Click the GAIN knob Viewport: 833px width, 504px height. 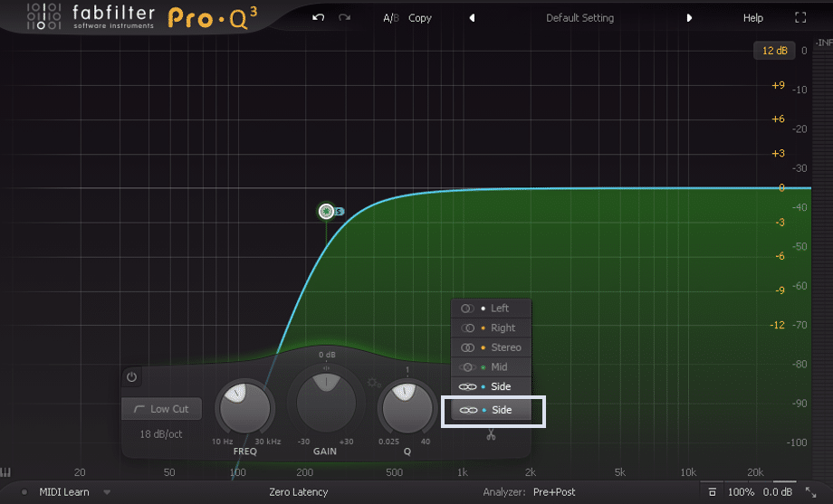326,403
